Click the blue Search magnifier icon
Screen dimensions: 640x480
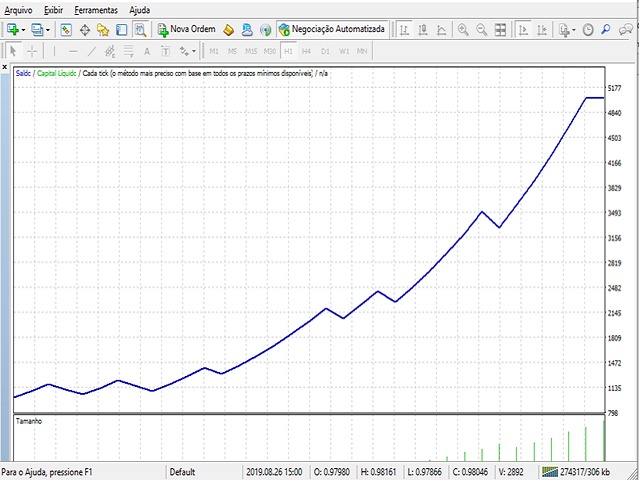606,30
